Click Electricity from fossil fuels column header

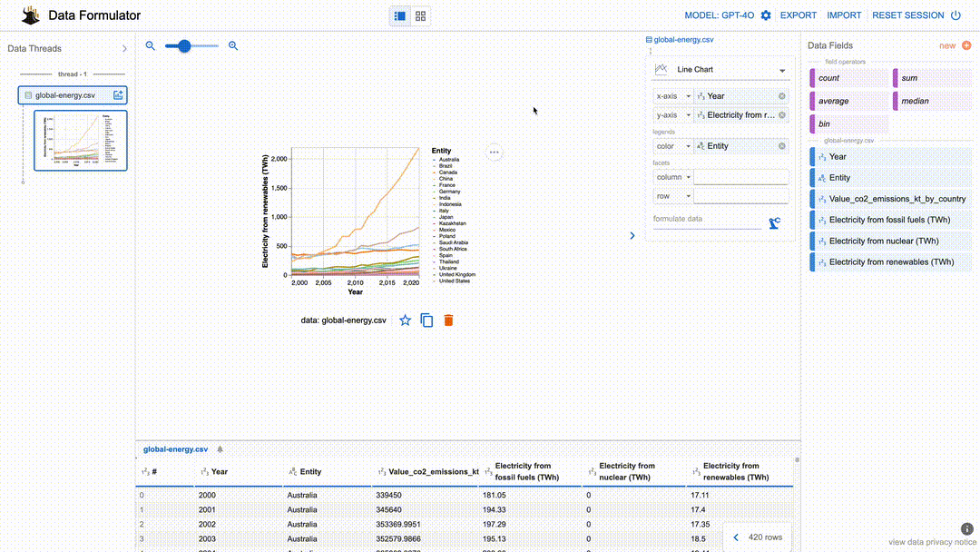click(x=531, y=472)
